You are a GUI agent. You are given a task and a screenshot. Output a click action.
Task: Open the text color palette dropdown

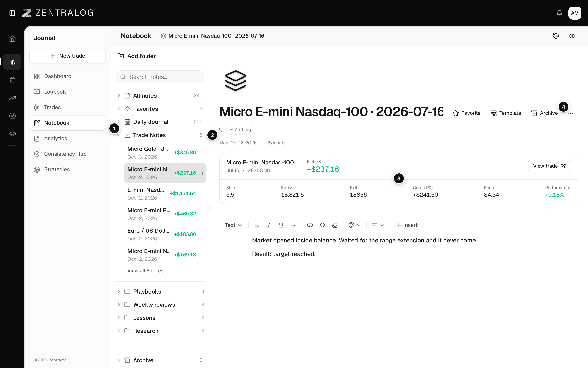(354, 225)
